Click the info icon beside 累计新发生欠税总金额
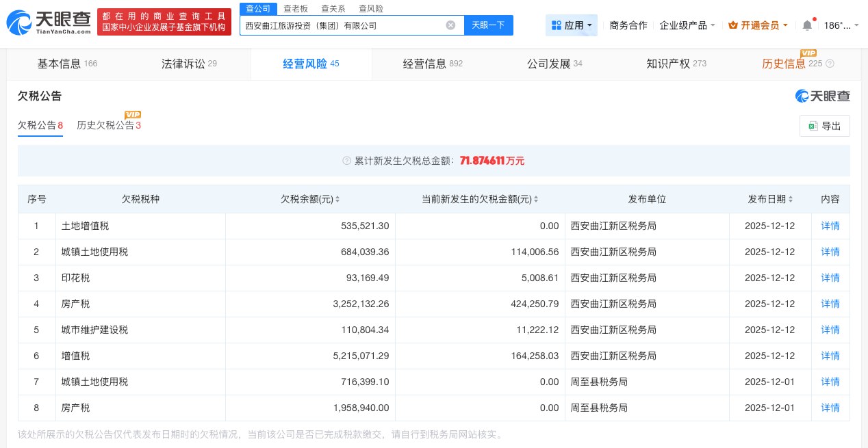The height and width of the screenshot is (448, 868). [x=348, y=161]
